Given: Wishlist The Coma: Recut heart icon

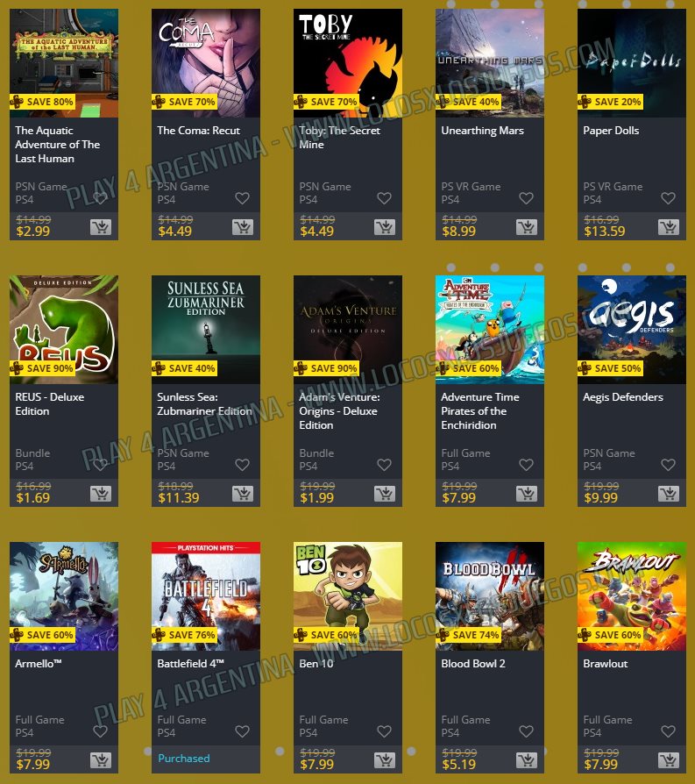Looking at the screenshot, I should [x=242, y=198].
